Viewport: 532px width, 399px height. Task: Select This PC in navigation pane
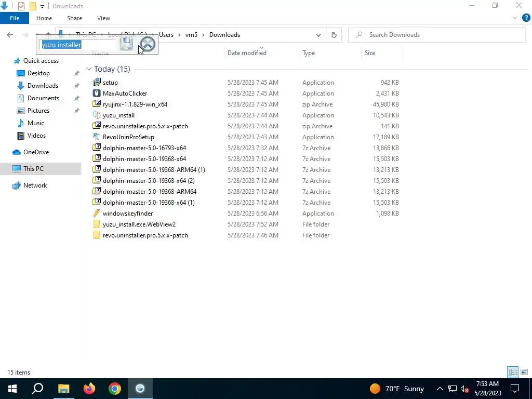[x=33, y=169]
